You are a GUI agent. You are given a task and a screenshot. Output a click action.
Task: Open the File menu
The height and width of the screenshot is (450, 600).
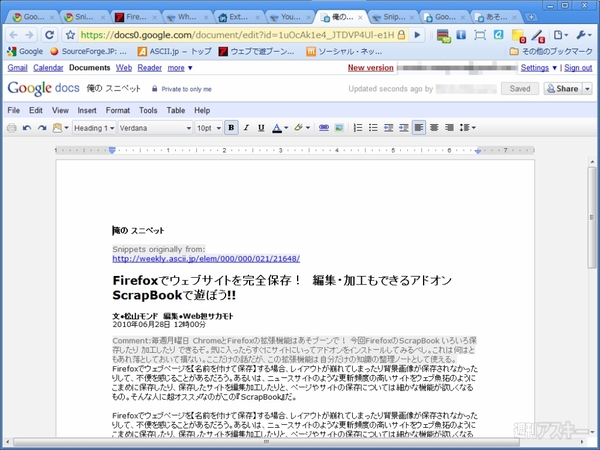(13, 111)
